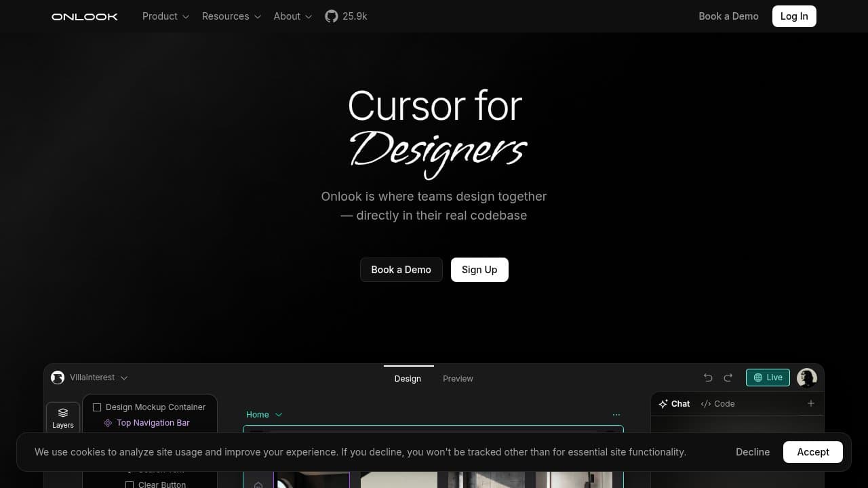Screen dimensions: 868x488
Task: Open the three-dots menu above the frame
Action: pyautogui.click(x=616, y=415)
